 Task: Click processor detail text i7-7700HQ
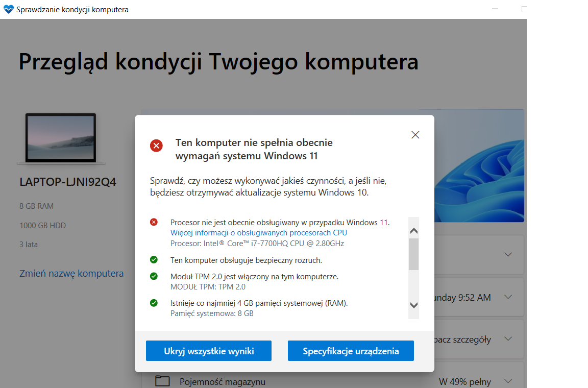click(x=257, y=244)
